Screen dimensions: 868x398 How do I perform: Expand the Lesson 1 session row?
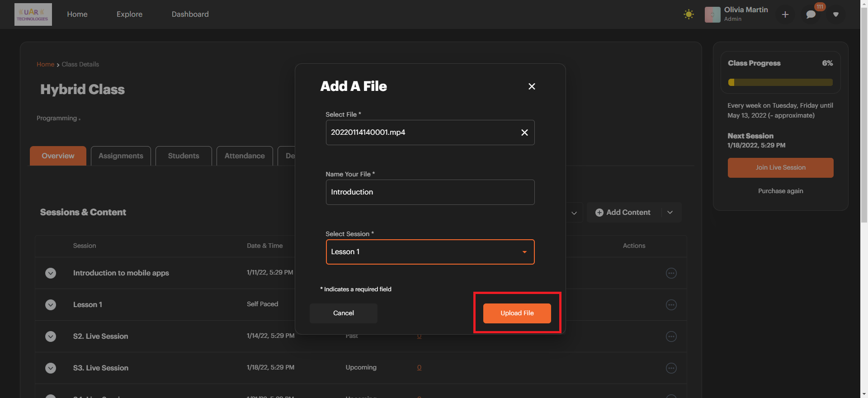click(51, 305)
